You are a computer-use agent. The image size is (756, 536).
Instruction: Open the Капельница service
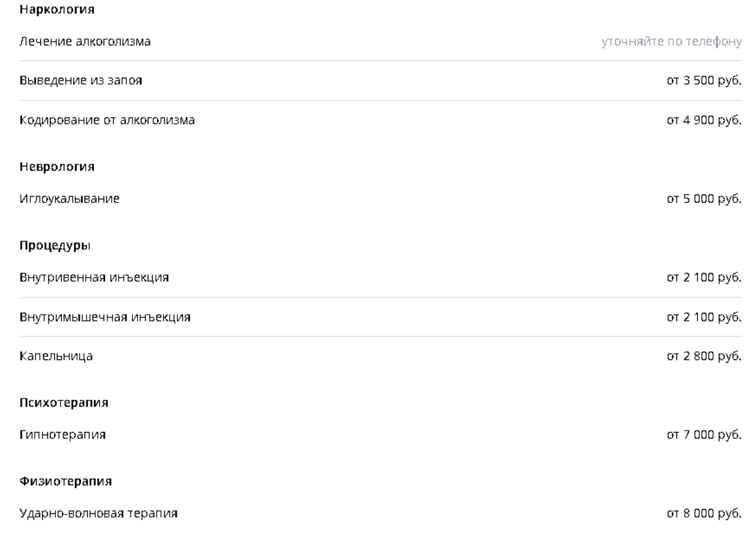point(56,356)
